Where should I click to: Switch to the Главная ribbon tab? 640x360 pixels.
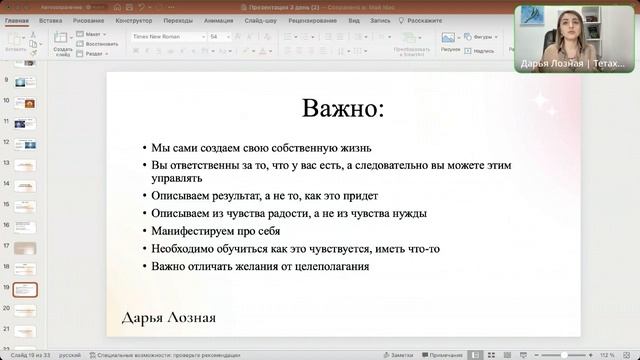[17, 20]
